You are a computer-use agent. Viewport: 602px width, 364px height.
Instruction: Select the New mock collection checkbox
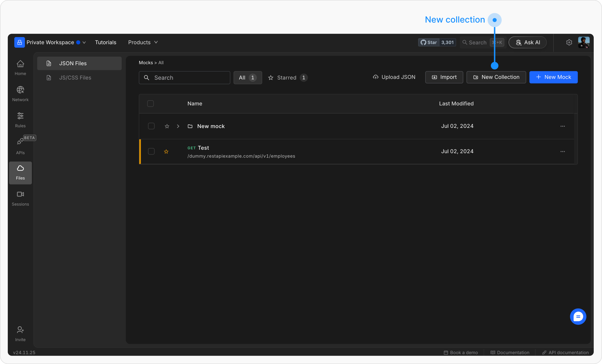(x=151, y=126)
